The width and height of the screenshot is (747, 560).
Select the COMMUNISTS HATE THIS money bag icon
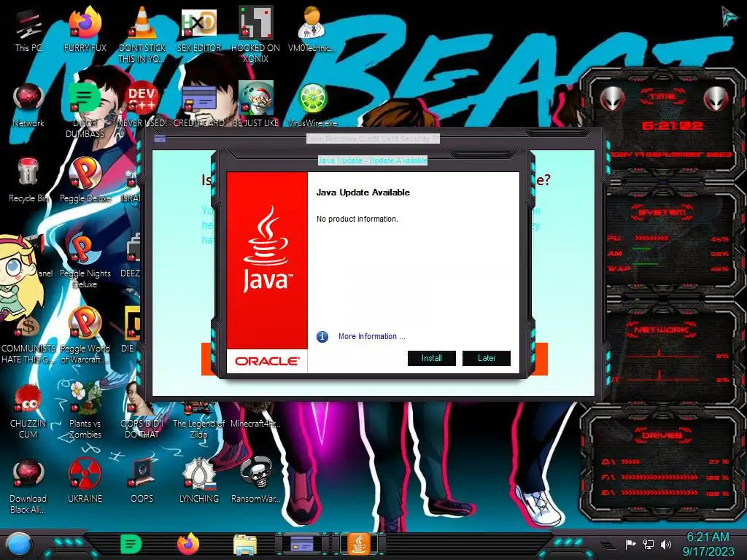[28, 338]
